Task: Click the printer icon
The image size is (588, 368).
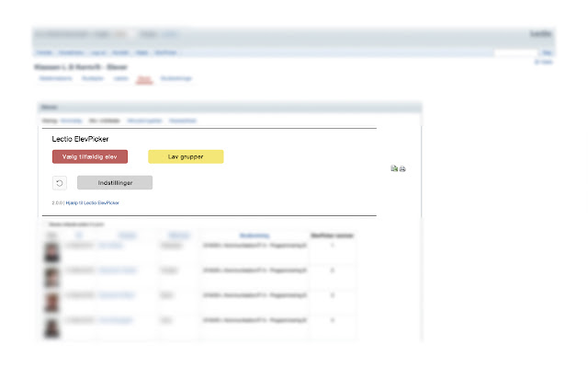Action: pos(402,168)
